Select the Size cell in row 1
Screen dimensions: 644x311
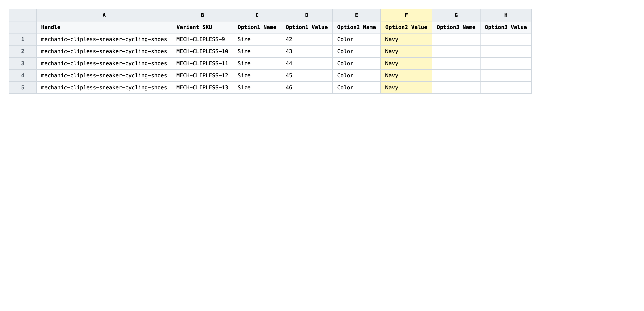(x=257, y=39)
